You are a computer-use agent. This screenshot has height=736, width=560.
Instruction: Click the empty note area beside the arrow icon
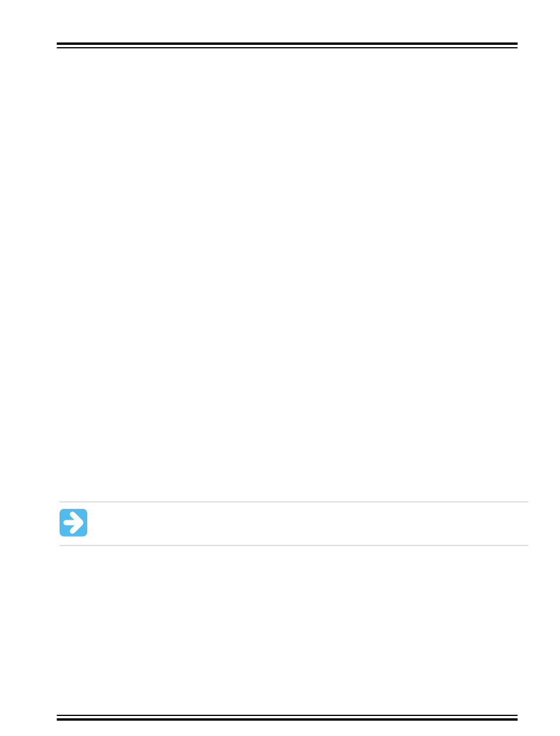(x=307, y=523)
